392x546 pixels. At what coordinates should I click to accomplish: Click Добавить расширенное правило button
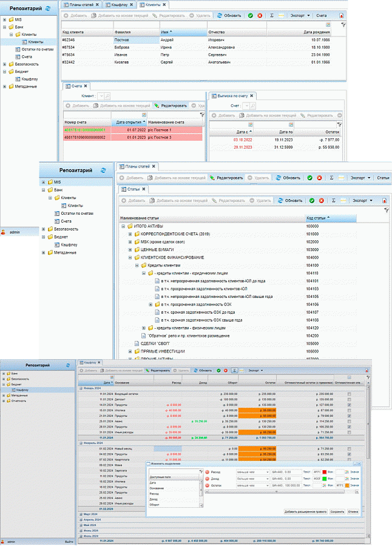(306, 511)
